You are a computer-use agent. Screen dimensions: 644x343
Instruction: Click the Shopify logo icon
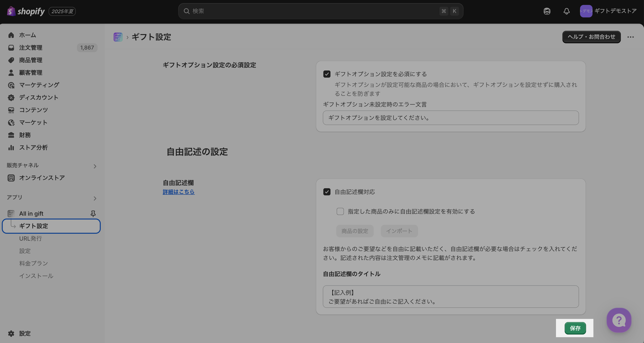pyautogui.click(x=11, y=11)
